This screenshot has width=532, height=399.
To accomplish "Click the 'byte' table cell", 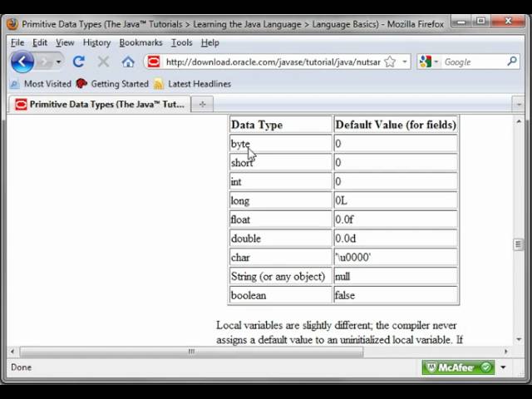I will tap(281, 144).
